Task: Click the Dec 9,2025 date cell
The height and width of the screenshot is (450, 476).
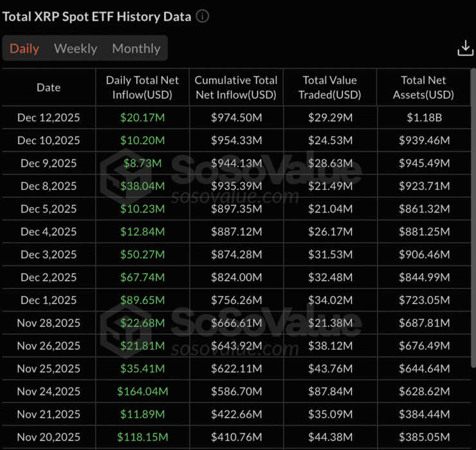Action: pyautogui.click(x=49, y=163)
